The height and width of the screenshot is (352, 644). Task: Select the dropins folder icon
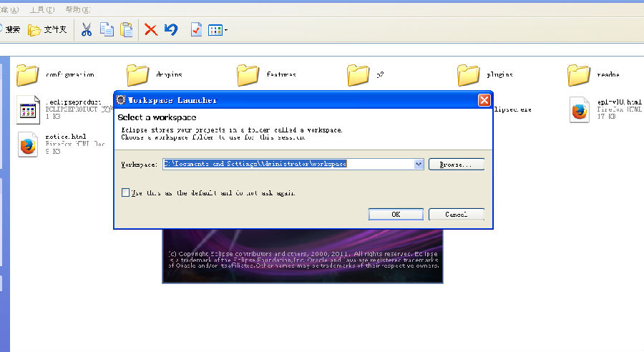[137, 74]
